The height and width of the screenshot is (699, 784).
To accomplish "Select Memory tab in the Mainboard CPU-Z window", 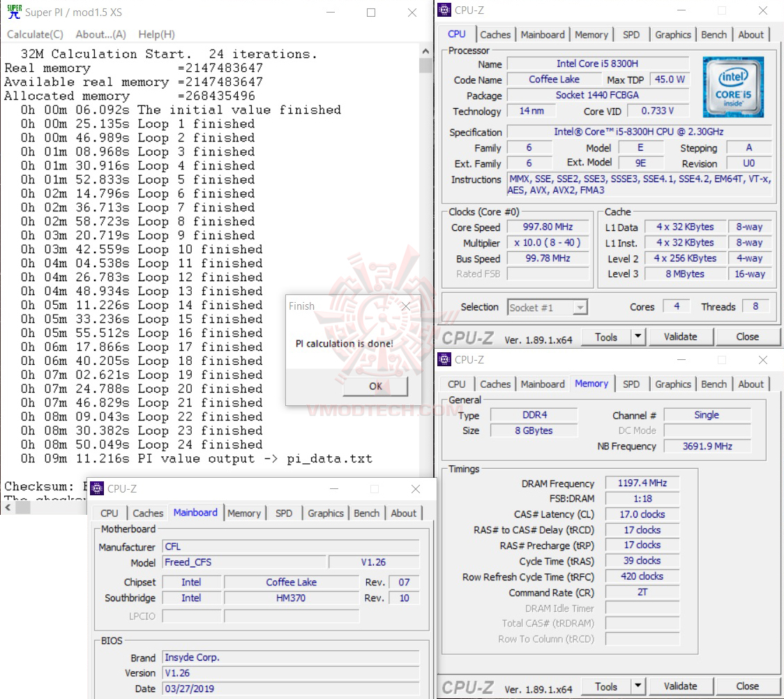I will pos(244,513).
